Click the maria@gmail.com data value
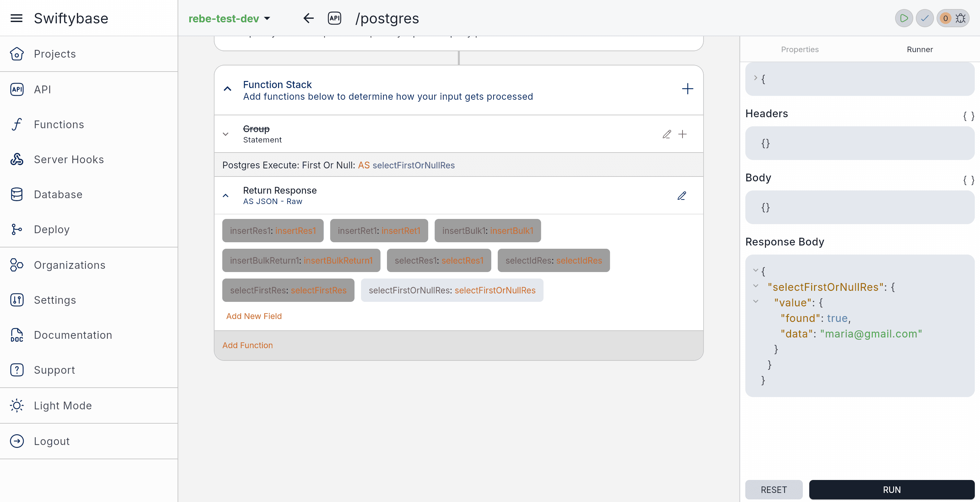Image resolution: width=980 pixels, height=502 pixels. coord(871,334)
